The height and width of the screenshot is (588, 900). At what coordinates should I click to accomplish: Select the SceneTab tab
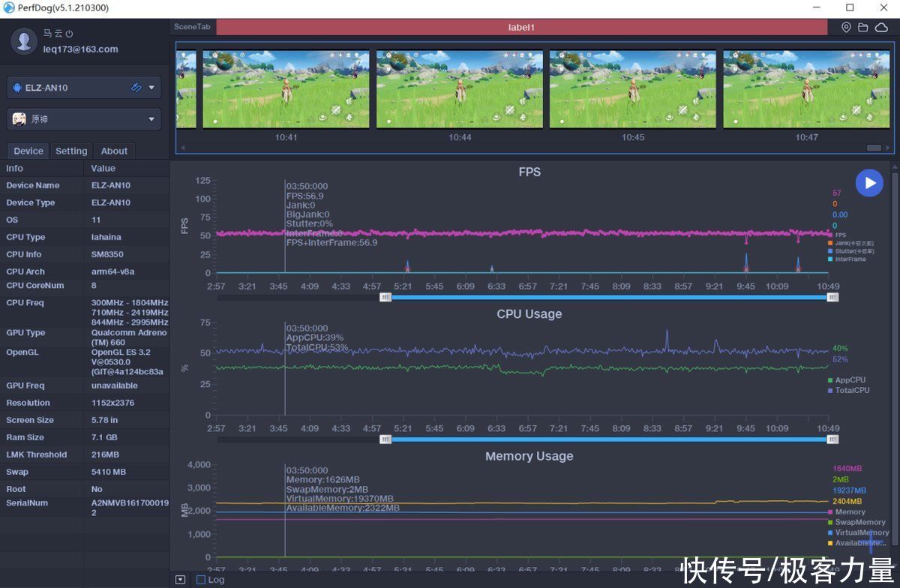tap(192, 27)
